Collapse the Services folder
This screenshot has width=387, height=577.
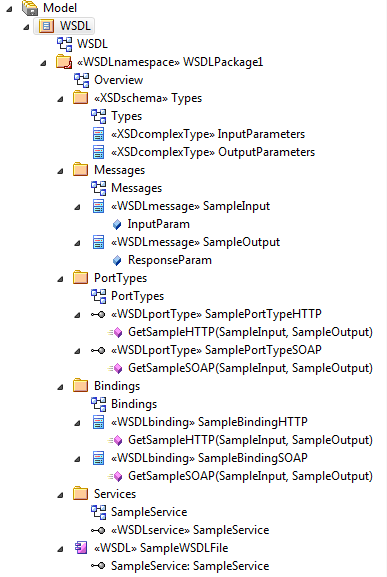(60, 495)
